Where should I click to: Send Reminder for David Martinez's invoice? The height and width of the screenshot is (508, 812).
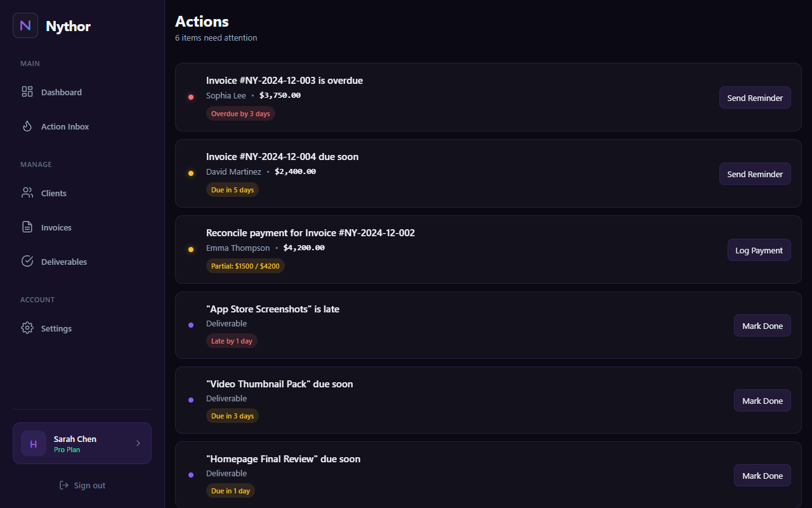pos(755,173)
